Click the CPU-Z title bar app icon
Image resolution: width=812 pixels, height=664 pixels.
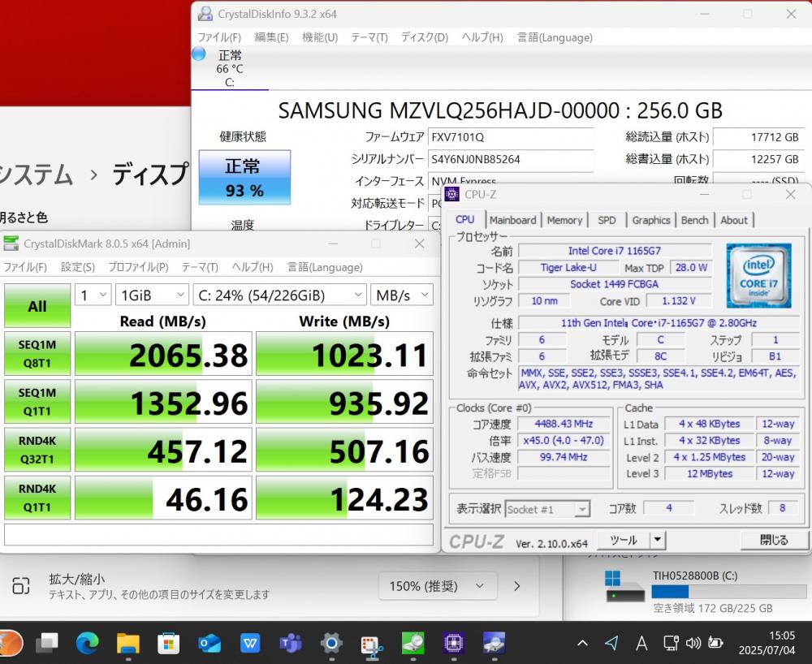452,194
